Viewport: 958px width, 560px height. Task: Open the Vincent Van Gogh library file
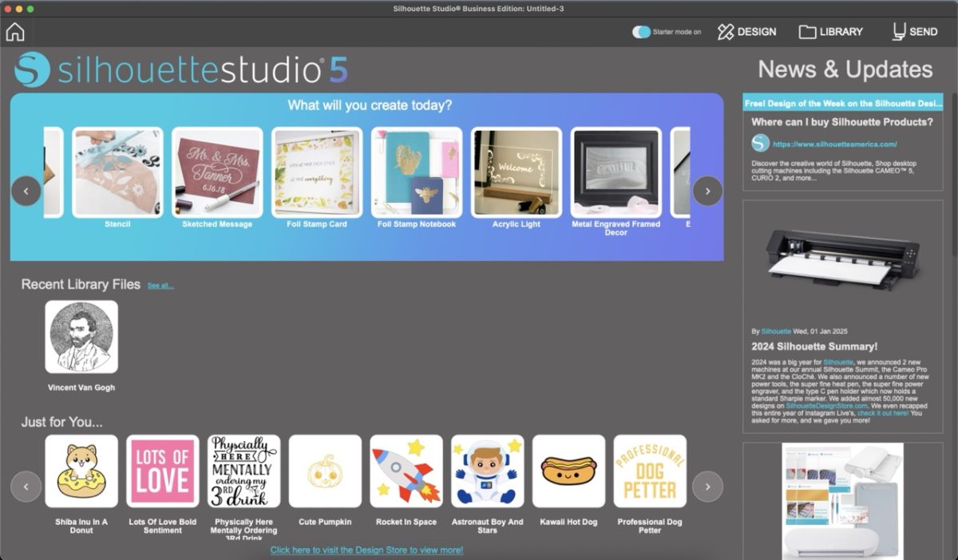pos(81,337)
